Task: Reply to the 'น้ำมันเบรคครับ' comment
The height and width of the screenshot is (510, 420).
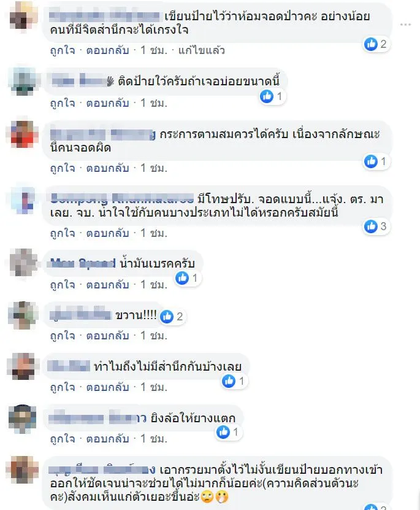Action: [x=107, y=285]
